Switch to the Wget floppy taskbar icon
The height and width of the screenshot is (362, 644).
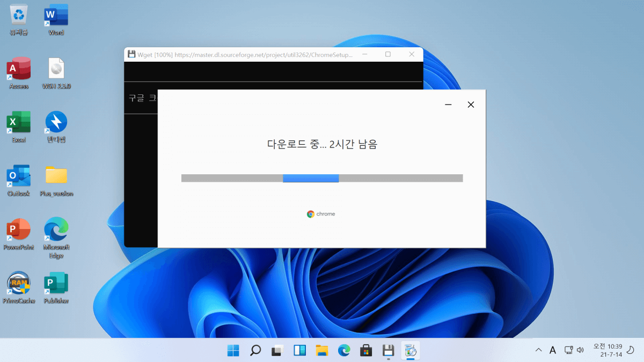coord(389,351)
